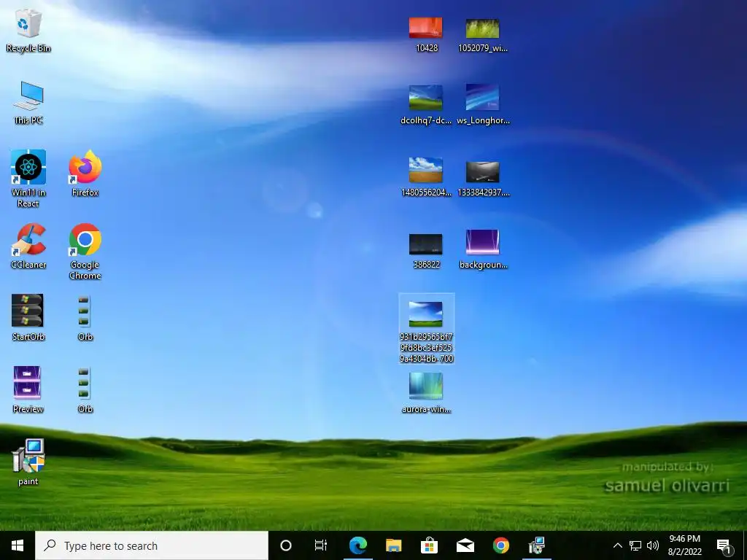Select the backgroun... image file
This screenshot has height=560, width=747.
pyautogui.click(x=483, y=249)
